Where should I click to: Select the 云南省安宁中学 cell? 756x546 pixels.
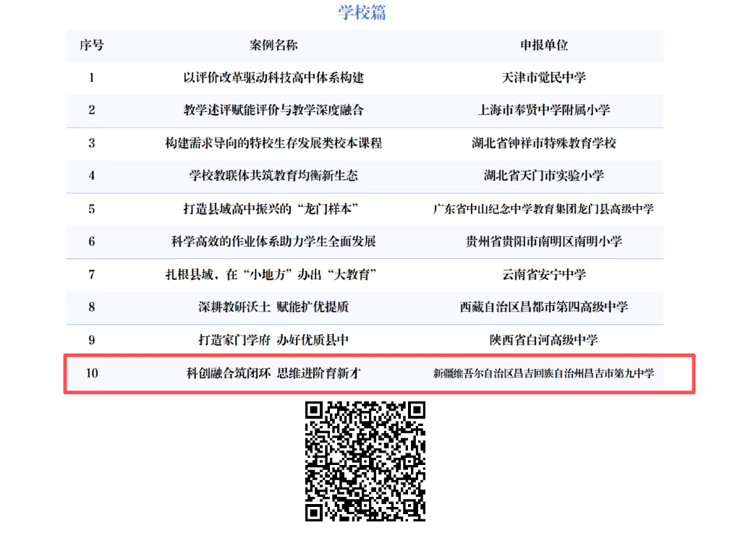point(543,274)
